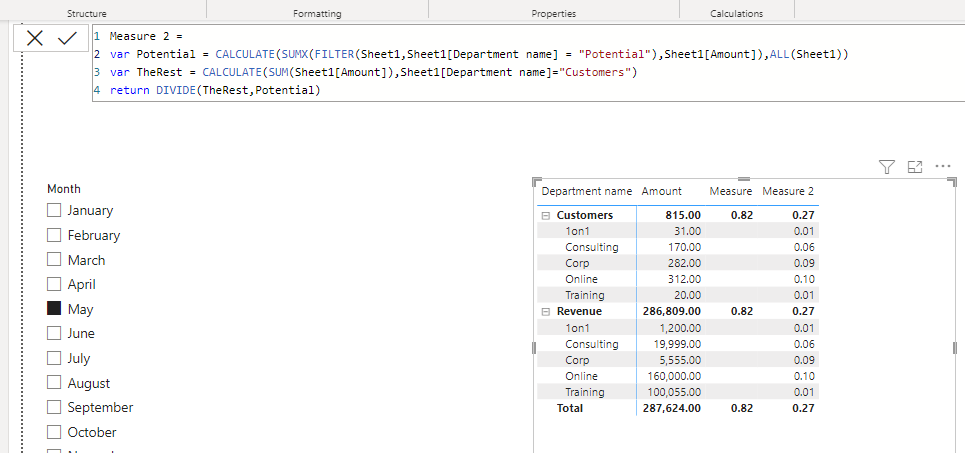Click formula line 2 with var Potential
The image size is (965, 453).
pyautogui.click(x=479, y=54)
